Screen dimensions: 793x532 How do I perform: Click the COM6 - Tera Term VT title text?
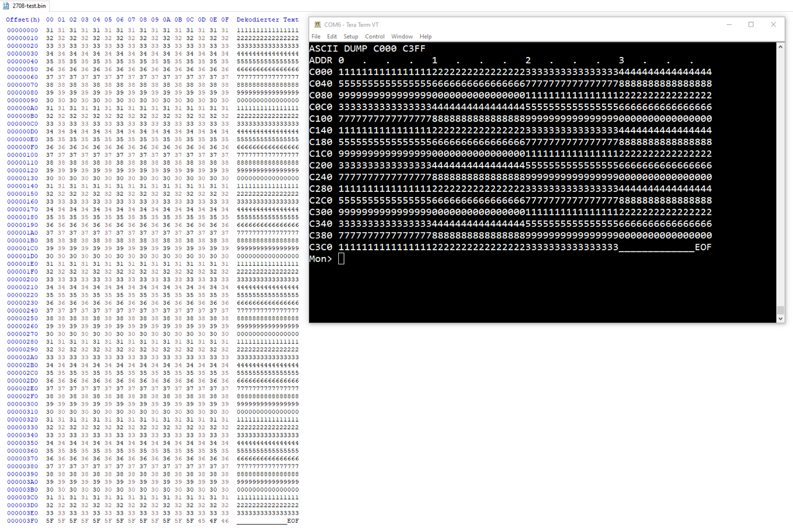(351, 25)
